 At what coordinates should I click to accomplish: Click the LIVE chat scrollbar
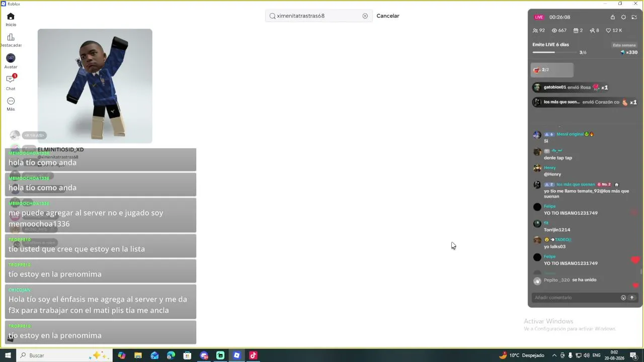(x=641, y=272)
